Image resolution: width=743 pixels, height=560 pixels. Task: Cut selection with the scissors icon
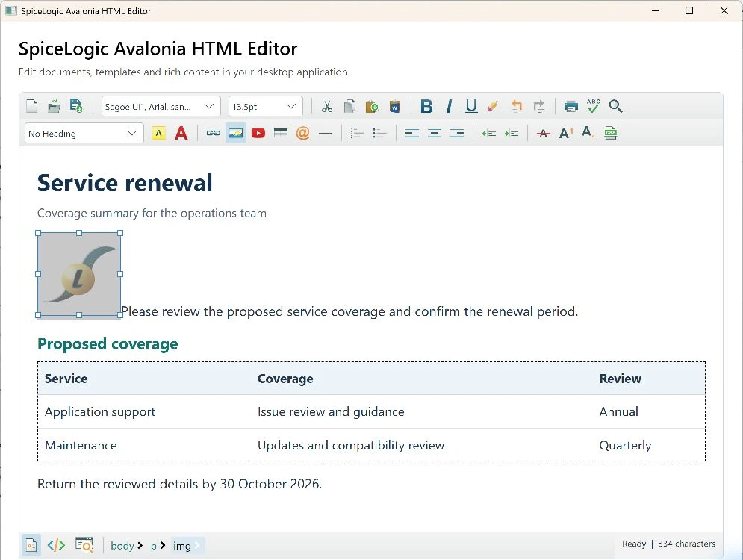326,106
